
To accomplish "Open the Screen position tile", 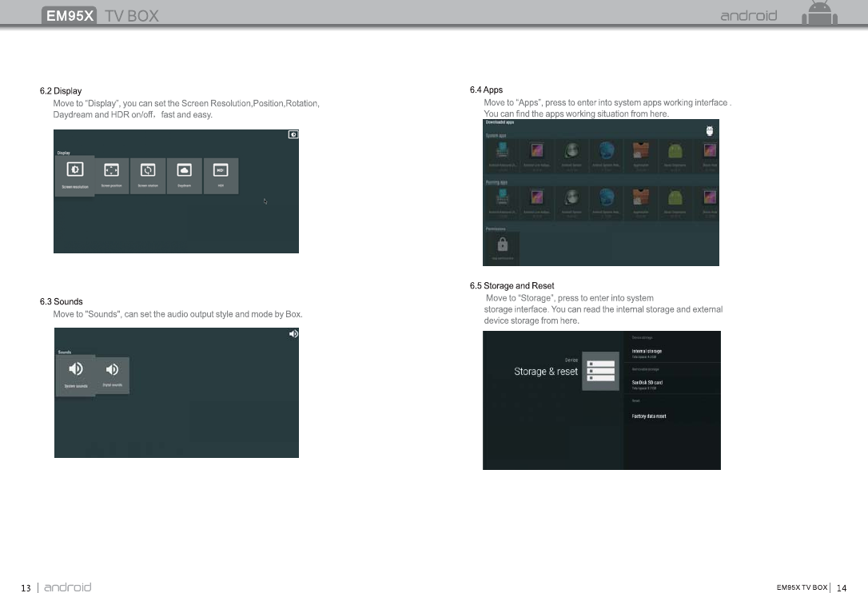I will tap(111, 176).
